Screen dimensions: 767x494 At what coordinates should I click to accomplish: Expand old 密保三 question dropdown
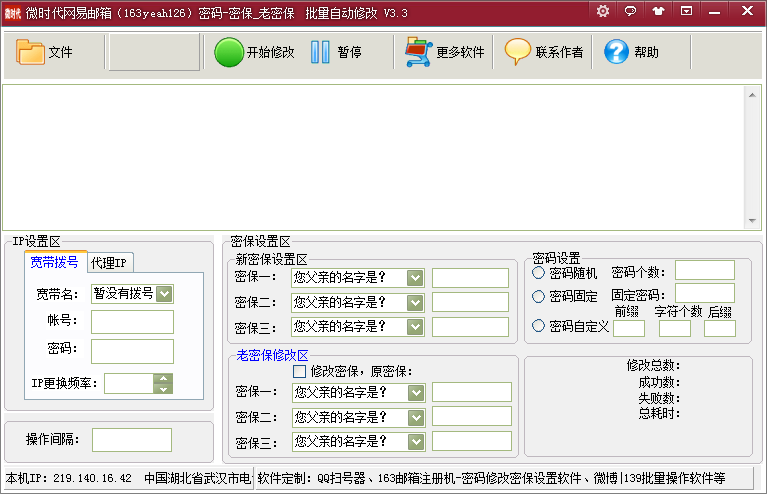click(415, 441)
